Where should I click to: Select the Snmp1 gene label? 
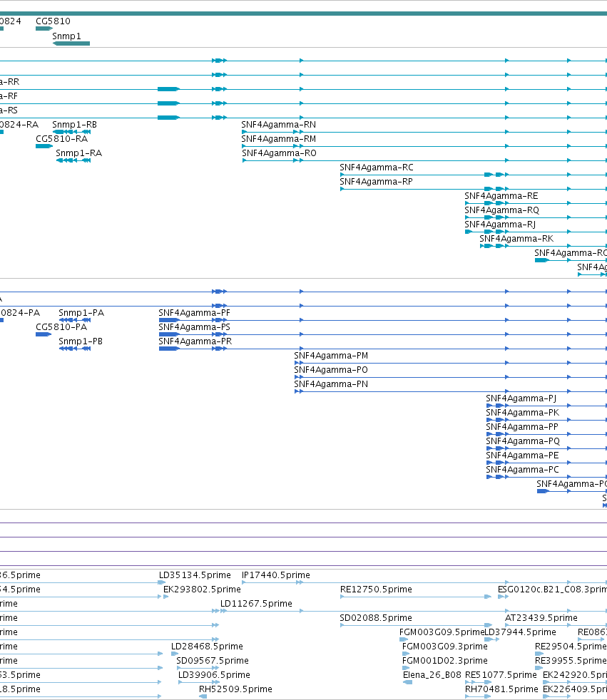tap(66, 36)
